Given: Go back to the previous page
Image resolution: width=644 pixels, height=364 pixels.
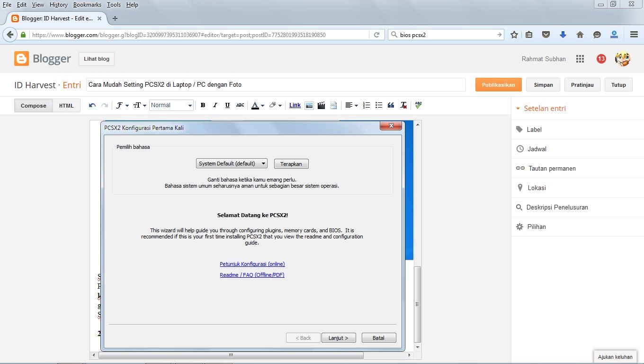Looking at the screenshot, I should (9, 35).
